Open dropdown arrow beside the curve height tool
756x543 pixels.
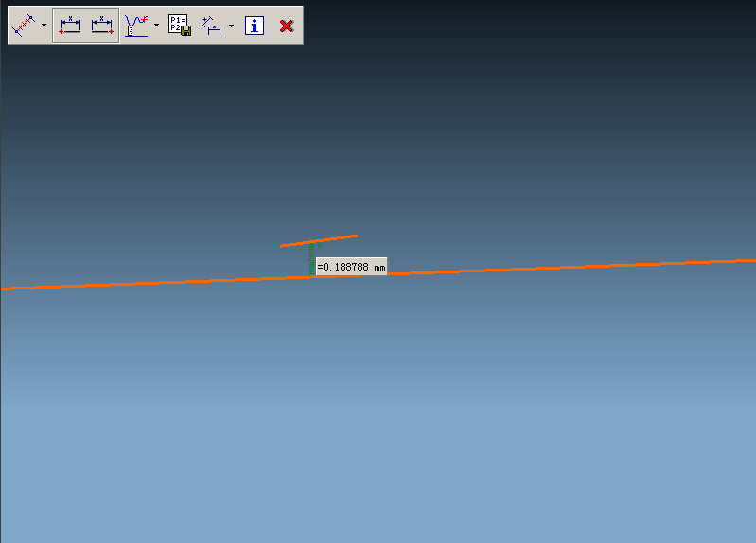[x=156, y=26]
